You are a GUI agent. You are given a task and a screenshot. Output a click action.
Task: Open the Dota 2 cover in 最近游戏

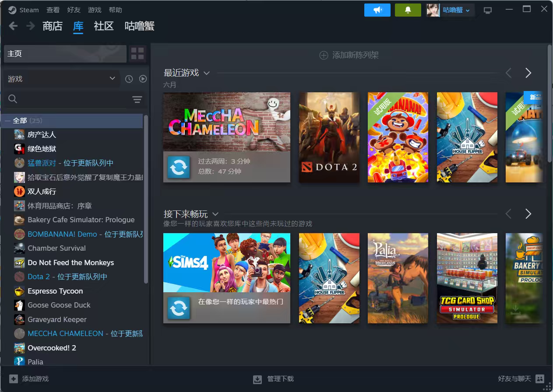click(329, 137)
